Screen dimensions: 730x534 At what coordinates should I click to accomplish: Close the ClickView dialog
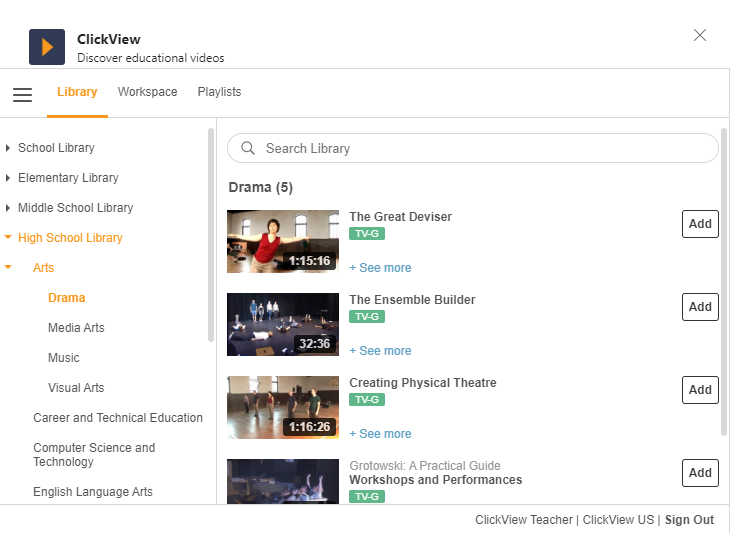tap(700, 35)
